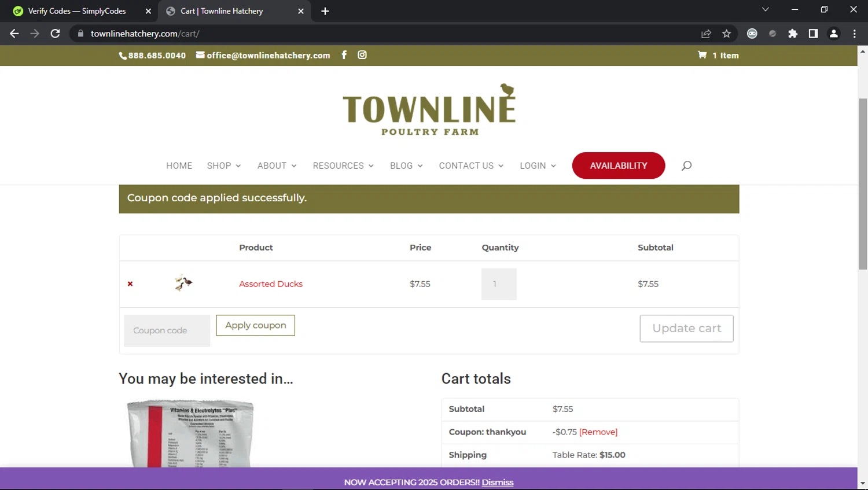This screenshot has width=868, height=490.
Task: Click the site padlock icon in address bar
Action: 80,34
